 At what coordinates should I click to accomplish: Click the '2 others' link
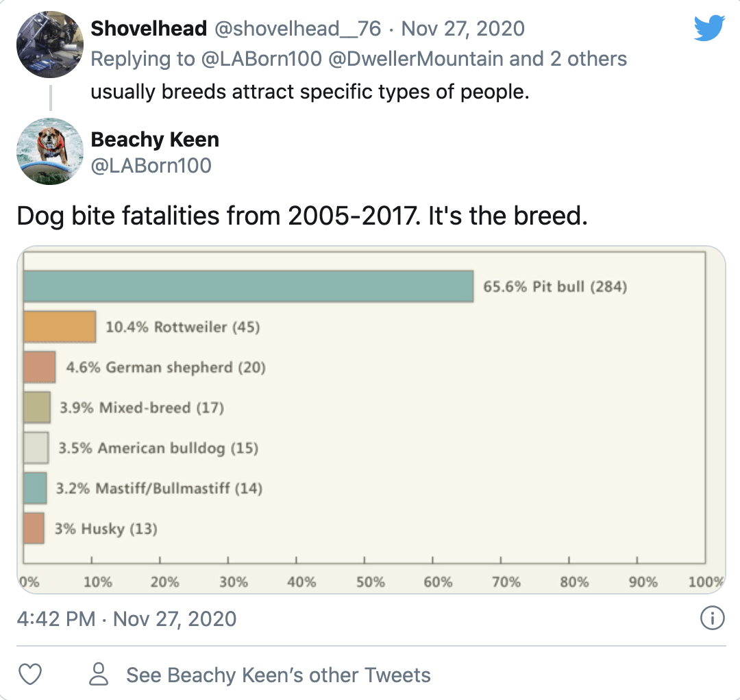click(x=588, y=59)
